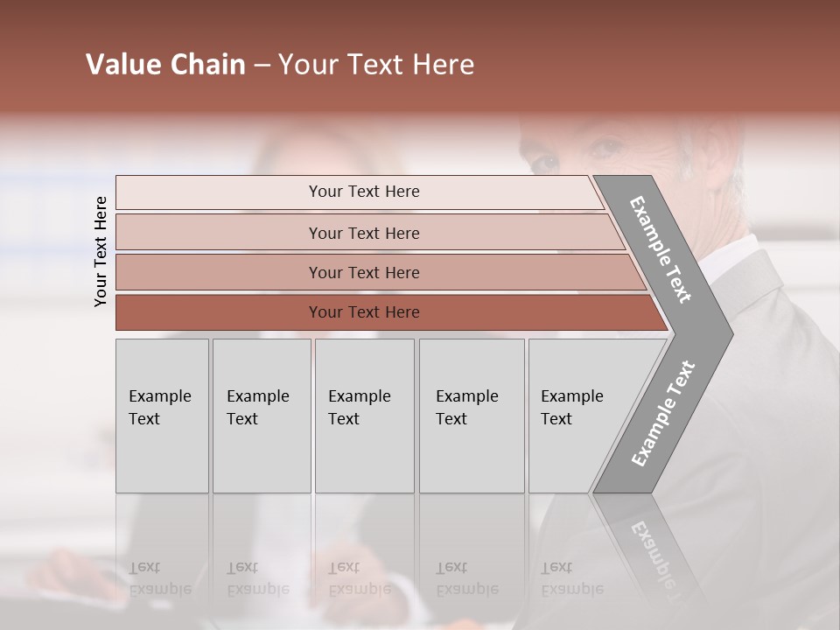
Task: Select the reflected text under the second box
Action: point(258,578)
